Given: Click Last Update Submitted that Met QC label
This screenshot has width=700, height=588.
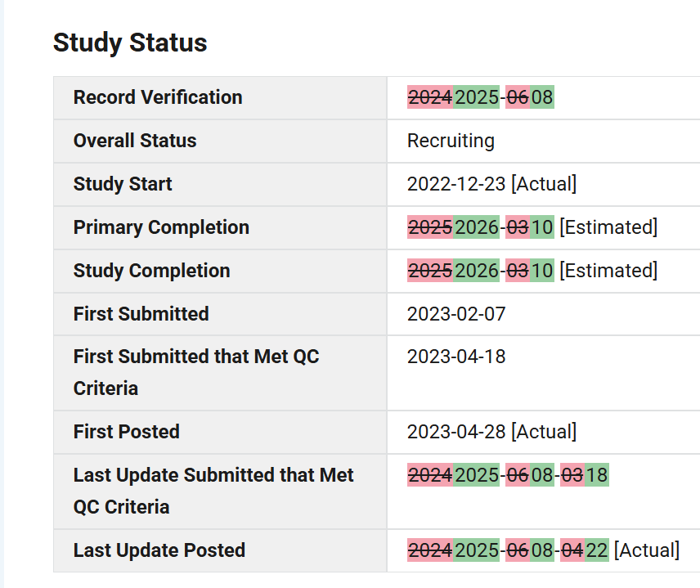Looking at the screenshot, I should tap(213, 491).
